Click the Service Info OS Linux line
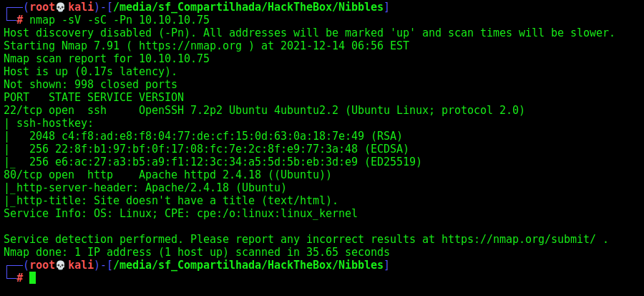The image size is (644, 296). (x=180, y=214)
